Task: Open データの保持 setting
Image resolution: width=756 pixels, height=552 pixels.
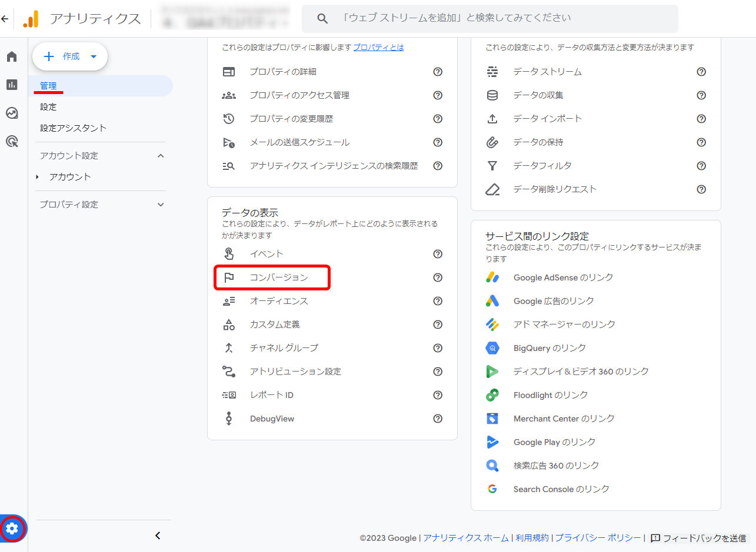Action: coord(538,142)
